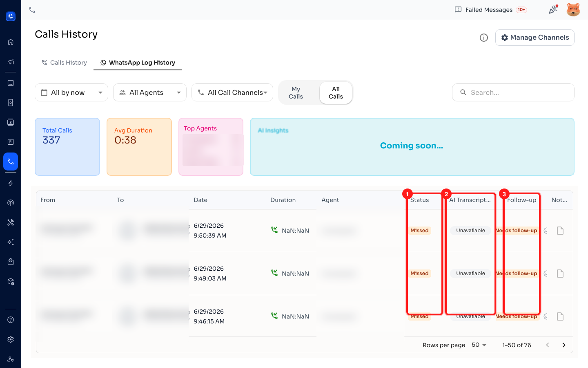Click Unavailable transcript in 9:49:03 AM row

(x=471, y=274)
